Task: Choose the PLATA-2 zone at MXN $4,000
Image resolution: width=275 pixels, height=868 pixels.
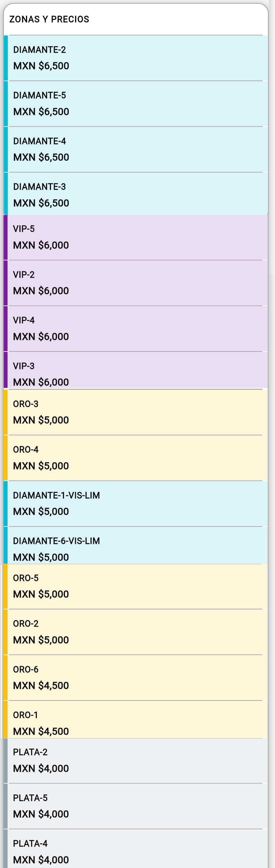Action: pyautogui.click(x=136, y=760)
